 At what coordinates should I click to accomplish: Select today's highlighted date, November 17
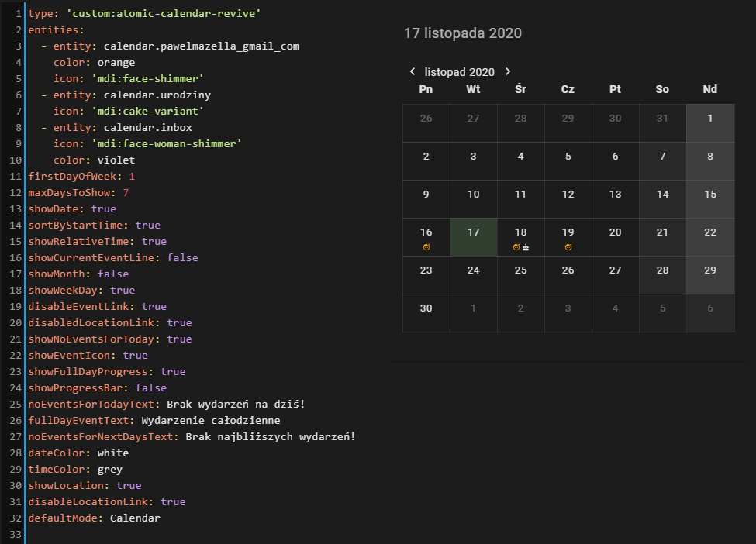[473, 236]
